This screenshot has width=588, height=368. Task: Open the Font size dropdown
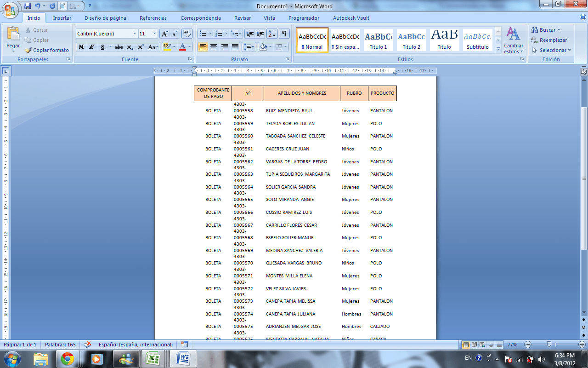pos(155,34)
